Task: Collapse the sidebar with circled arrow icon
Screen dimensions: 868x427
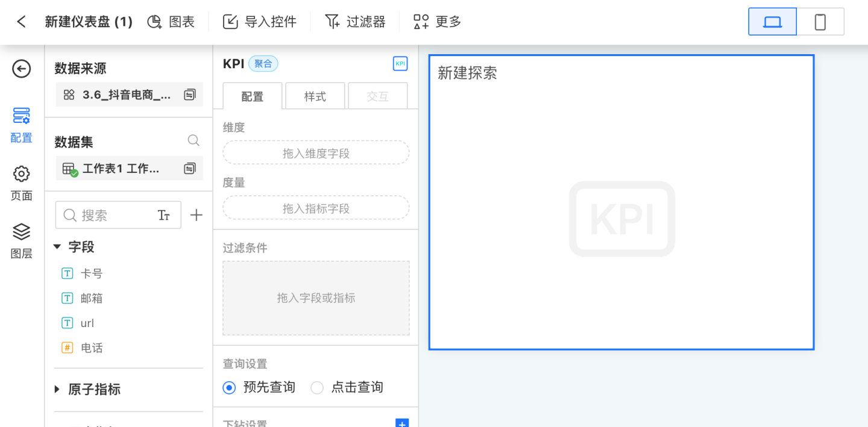Action: coord(22,69)
